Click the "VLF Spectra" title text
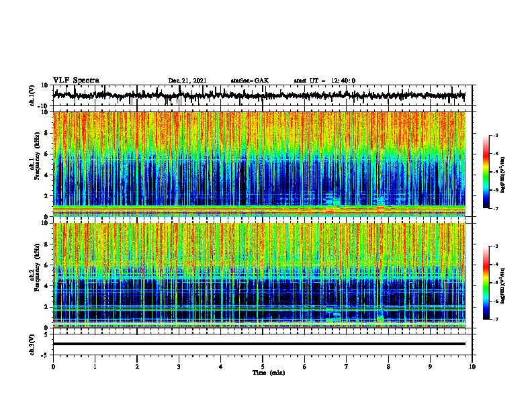 [76, 81]
